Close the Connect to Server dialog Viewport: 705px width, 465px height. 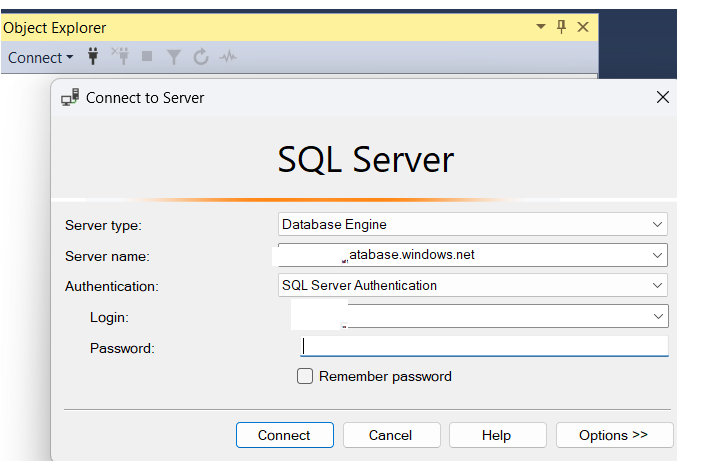(x=663, y=97)
